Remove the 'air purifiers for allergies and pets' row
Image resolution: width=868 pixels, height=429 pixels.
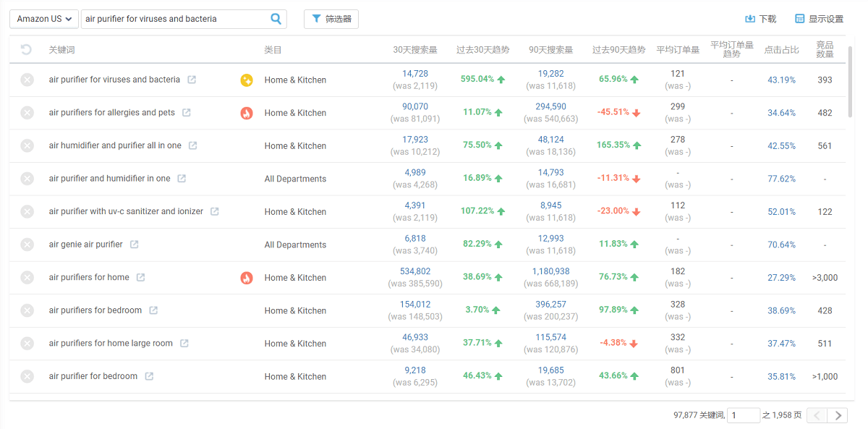(27, 113)
